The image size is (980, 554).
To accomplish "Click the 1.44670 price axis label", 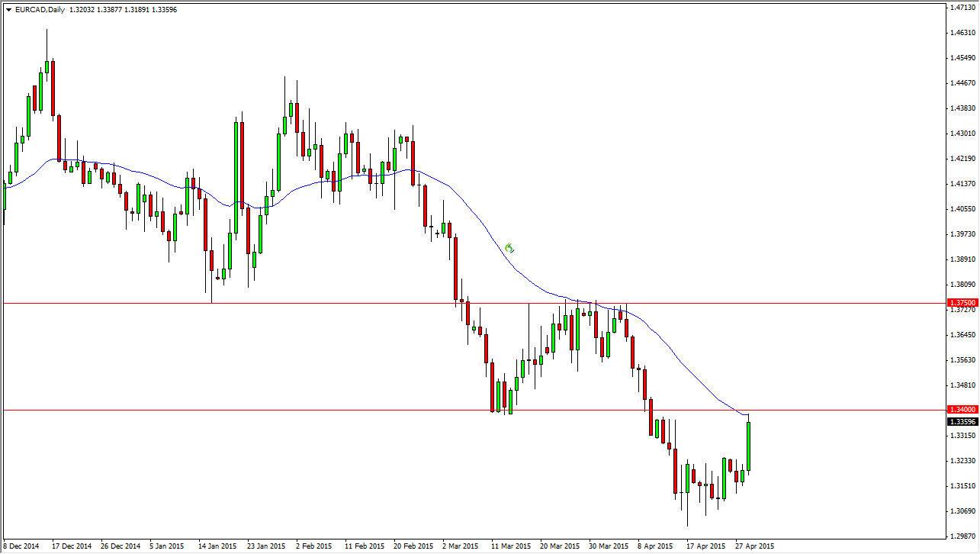I will [964, 83].
